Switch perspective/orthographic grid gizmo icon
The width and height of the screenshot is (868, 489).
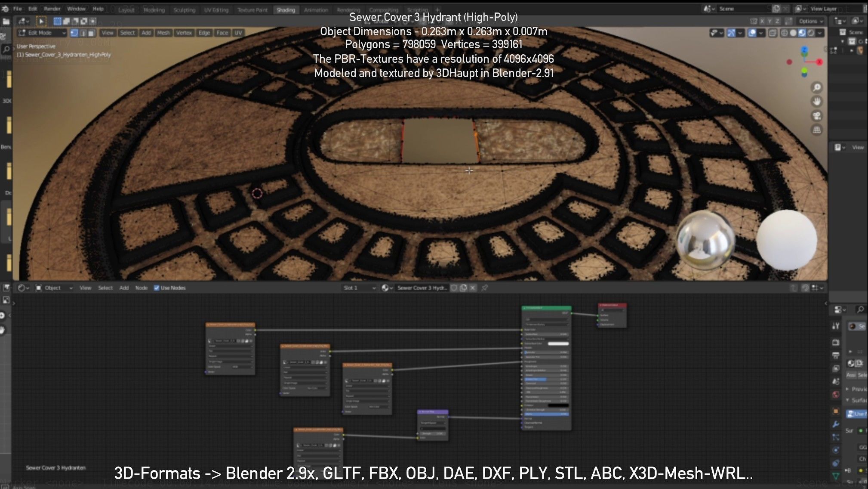coord(816,130)
